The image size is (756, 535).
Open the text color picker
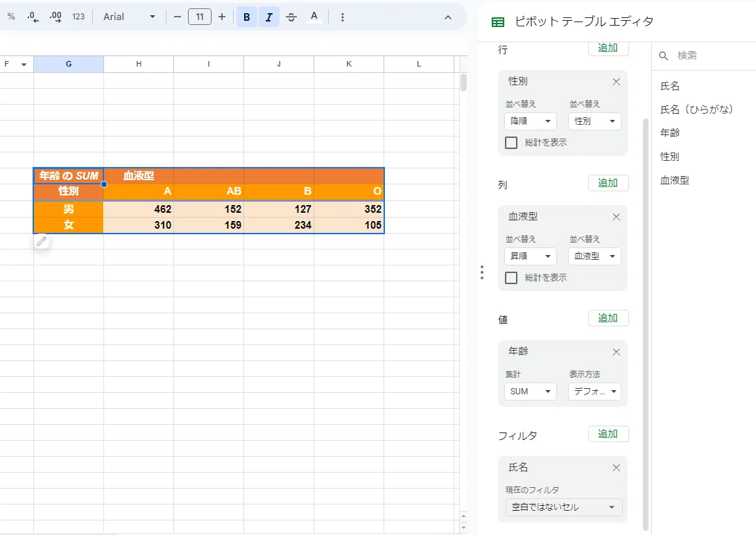click(314, 17)
